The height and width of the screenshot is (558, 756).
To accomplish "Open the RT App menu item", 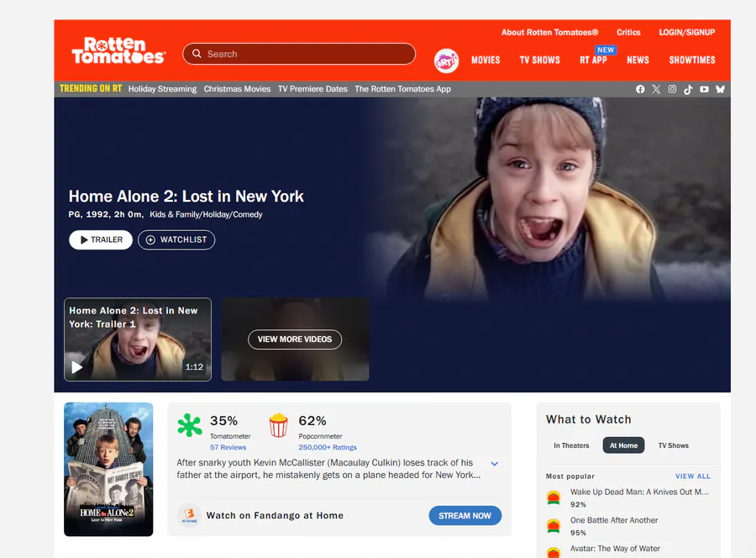I will click(x=593, y=61).
